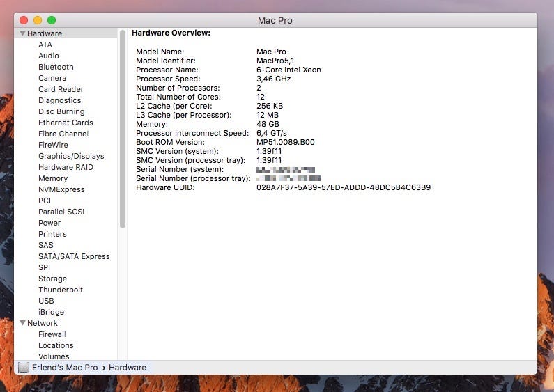
Task: Open Ethernet Cards information
Action: click(66, 123)
